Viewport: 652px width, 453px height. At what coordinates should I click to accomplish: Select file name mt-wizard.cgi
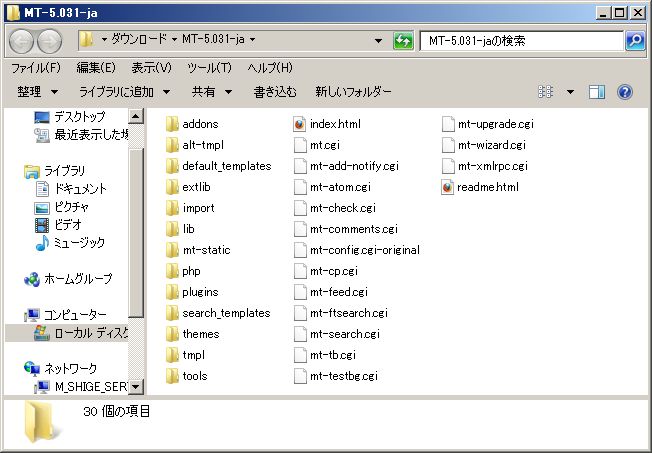point(492,145)
